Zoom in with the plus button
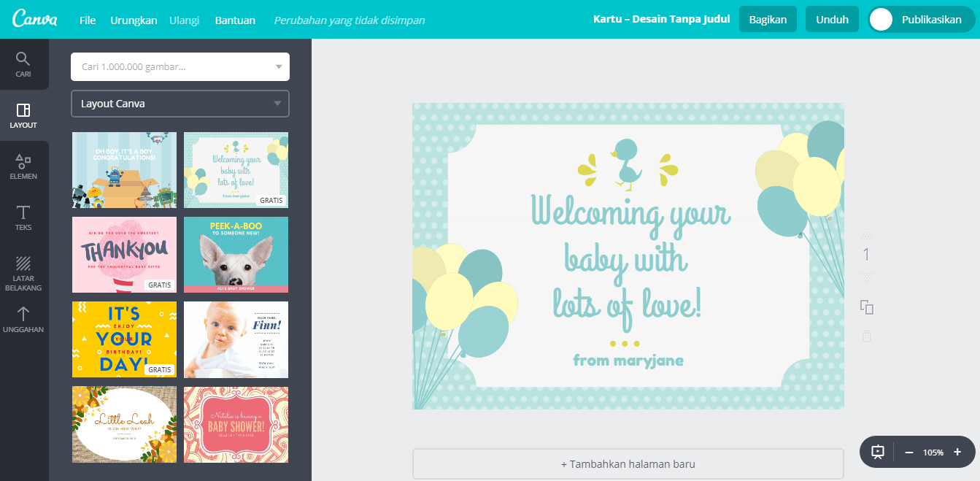Image resolution: width=980 pixels, height=481 pixels. (957, 453)
